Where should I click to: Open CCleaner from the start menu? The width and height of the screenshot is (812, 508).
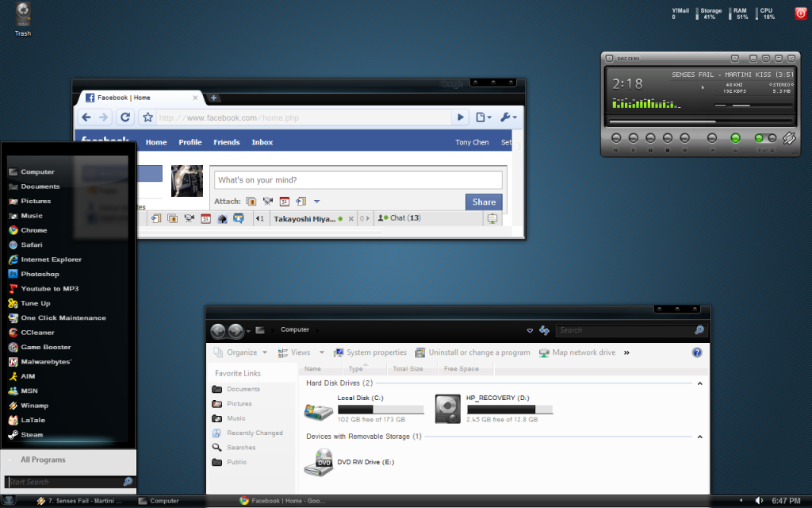(x=37, y=333)
